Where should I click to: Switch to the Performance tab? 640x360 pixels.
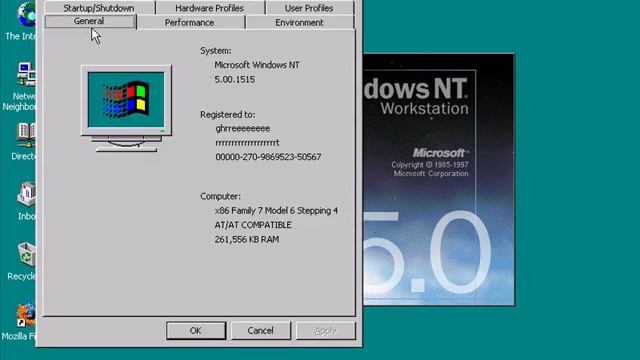click(189, 22)
